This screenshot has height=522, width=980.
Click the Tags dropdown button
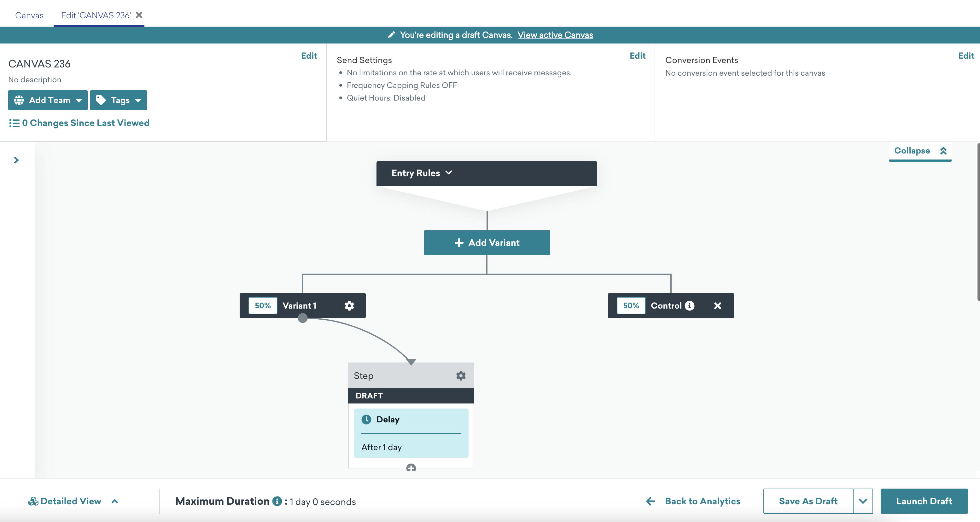(x=119, y=100)
